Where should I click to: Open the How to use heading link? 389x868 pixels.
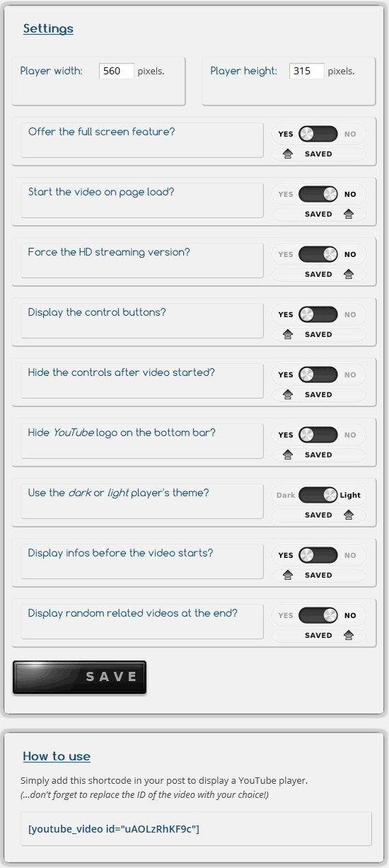pyautogui.click(x=57, y=756)
